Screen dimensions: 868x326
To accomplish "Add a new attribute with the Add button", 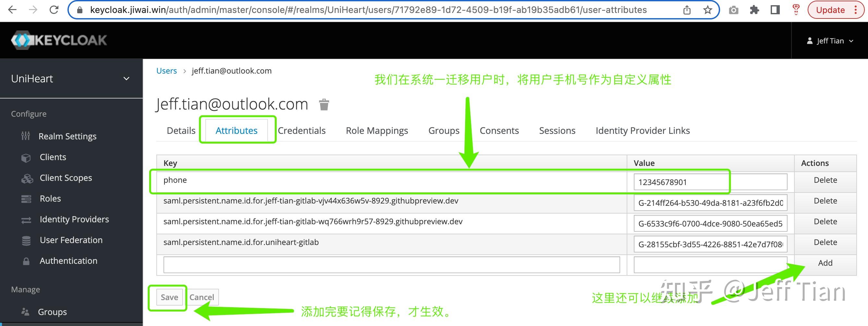I will 825,263.
